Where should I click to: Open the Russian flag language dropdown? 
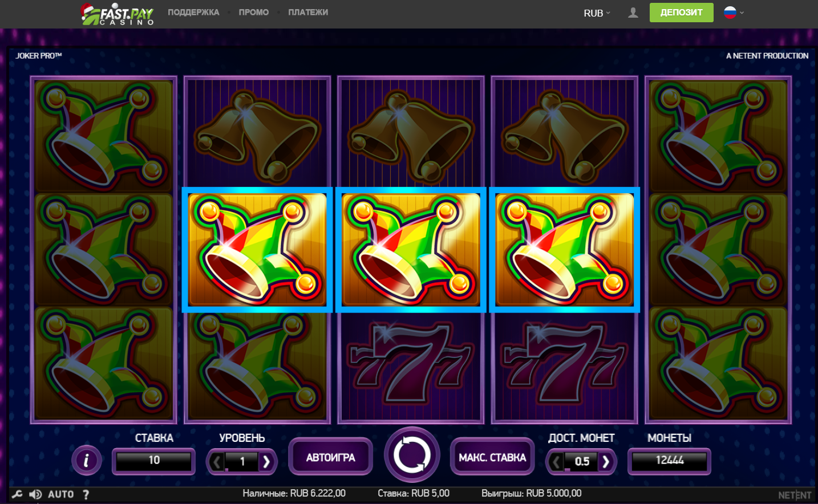[734, 13]
